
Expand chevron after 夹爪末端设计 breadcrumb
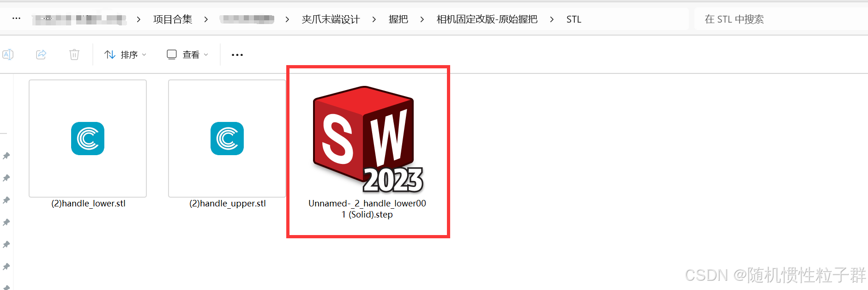click(374, 19)
